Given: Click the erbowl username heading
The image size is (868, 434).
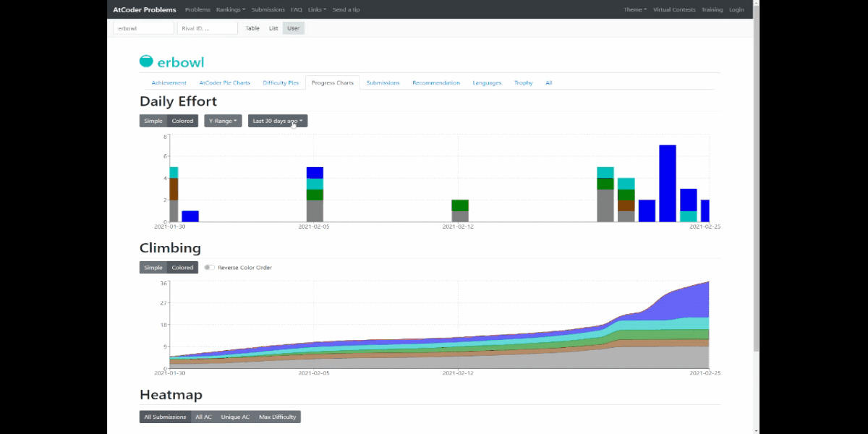Looking at the screenshot, I should click(181, 62).
